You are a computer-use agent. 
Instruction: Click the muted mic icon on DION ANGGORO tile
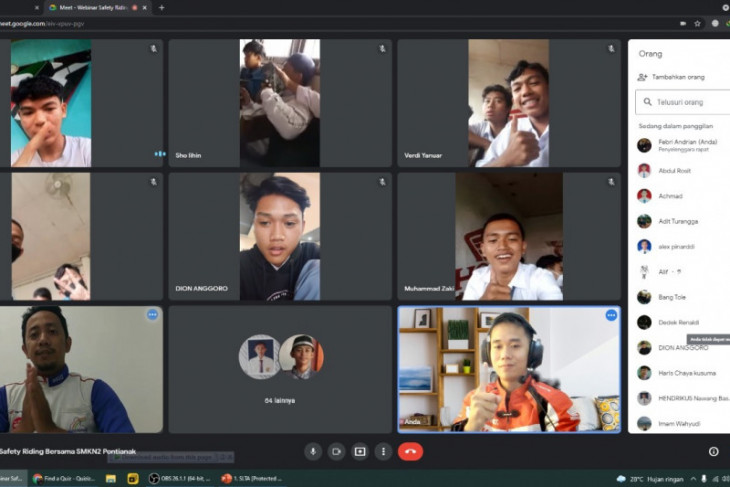coord(382,182)
